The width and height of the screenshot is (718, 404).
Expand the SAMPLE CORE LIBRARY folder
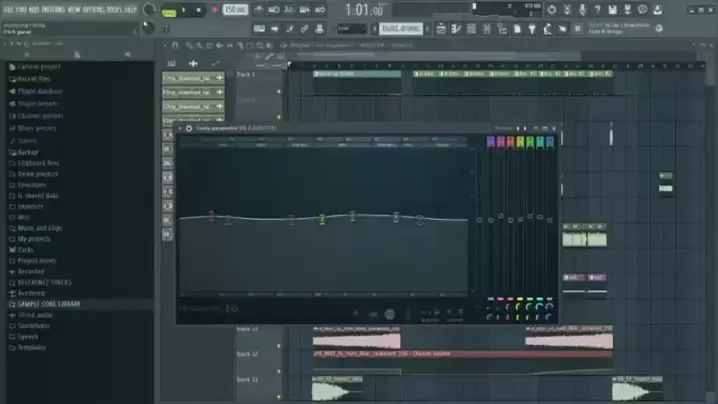click(48, 304)
